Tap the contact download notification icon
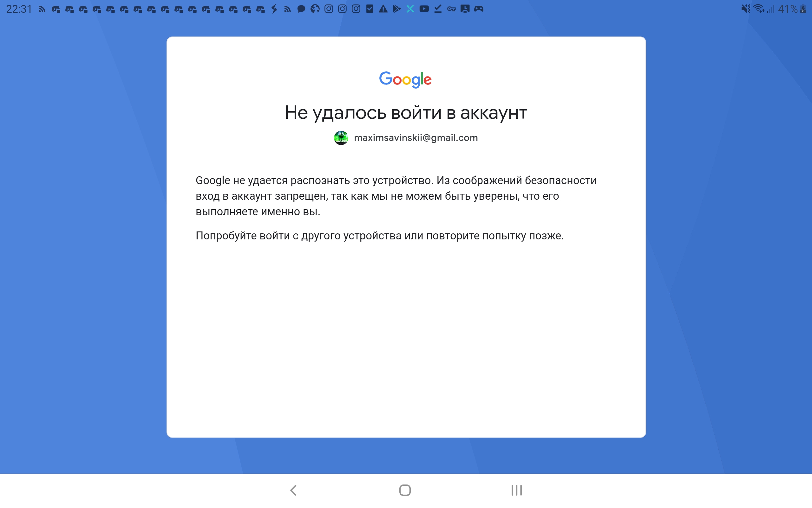The width and height of the screenshot is (812, 508). click(x=465, y=9)
